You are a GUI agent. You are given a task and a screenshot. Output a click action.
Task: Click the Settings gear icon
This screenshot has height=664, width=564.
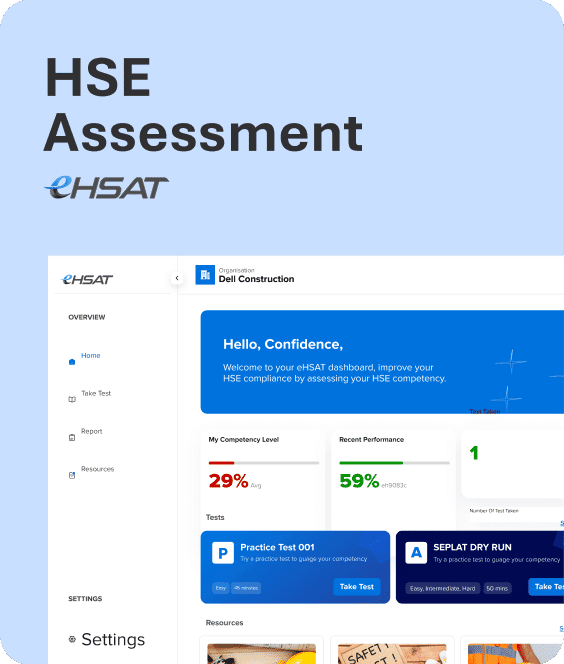pos(72,639)
